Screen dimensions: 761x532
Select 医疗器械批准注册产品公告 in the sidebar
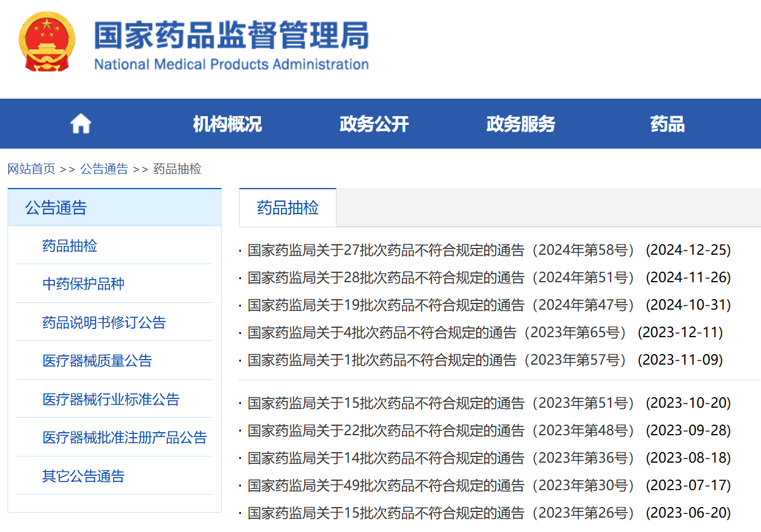pos(125,438)
